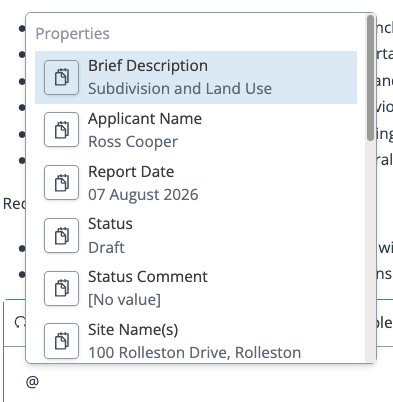
Task: Click '100 Rolleston Drive, Rolleston' value
Action: point(195,353)
